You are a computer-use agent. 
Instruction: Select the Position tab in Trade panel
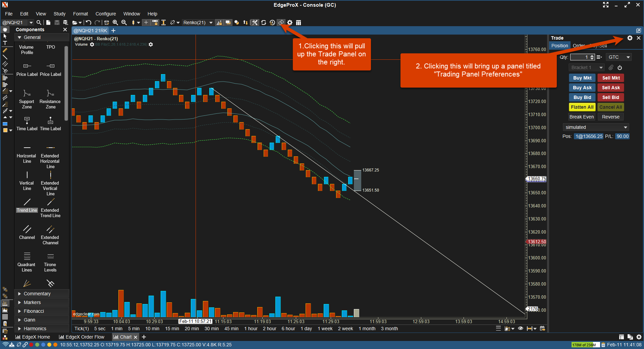pos(560,46)
